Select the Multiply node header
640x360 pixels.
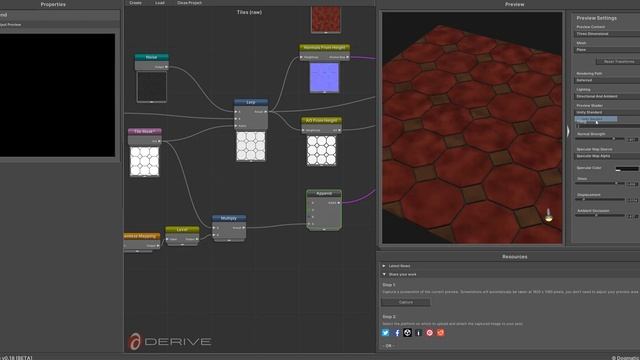(x=229, y=218)
